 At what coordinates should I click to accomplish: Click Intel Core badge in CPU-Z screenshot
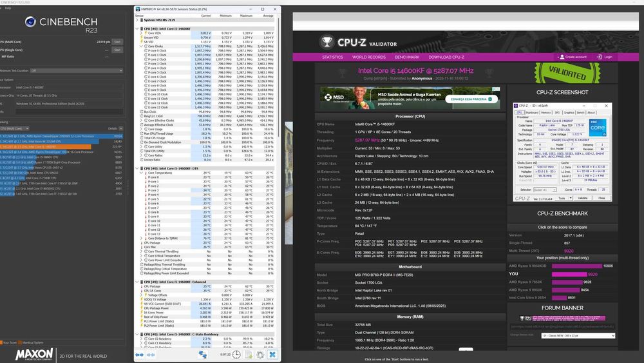598,128
